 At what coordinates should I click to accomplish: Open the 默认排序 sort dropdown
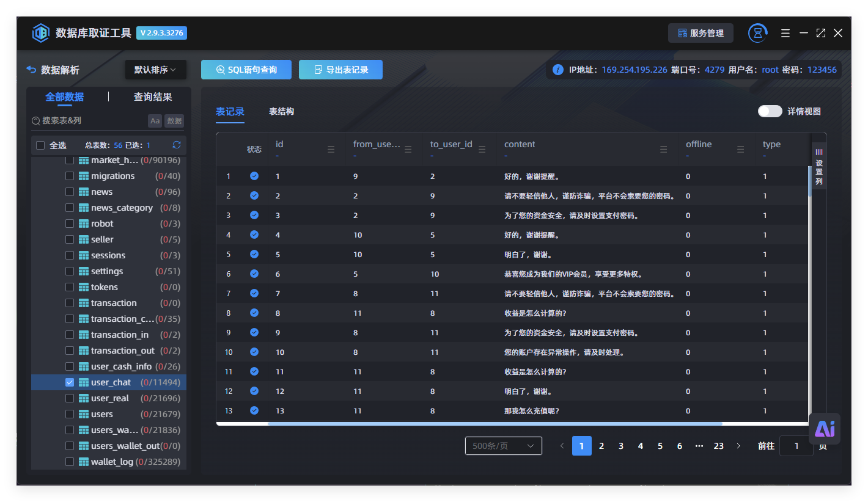[x=155, y=70]
